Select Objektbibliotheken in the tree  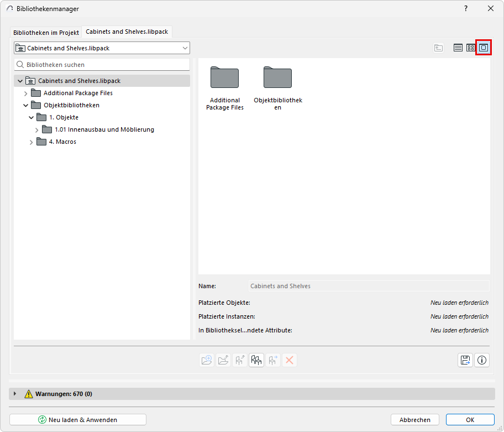pos(71,105)
